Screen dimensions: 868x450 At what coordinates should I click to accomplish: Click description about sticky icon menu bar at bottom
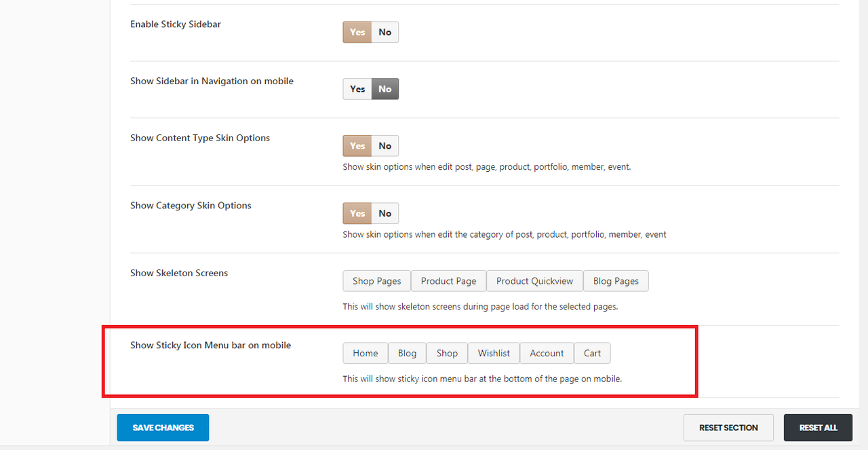click(x=482, y=379)
